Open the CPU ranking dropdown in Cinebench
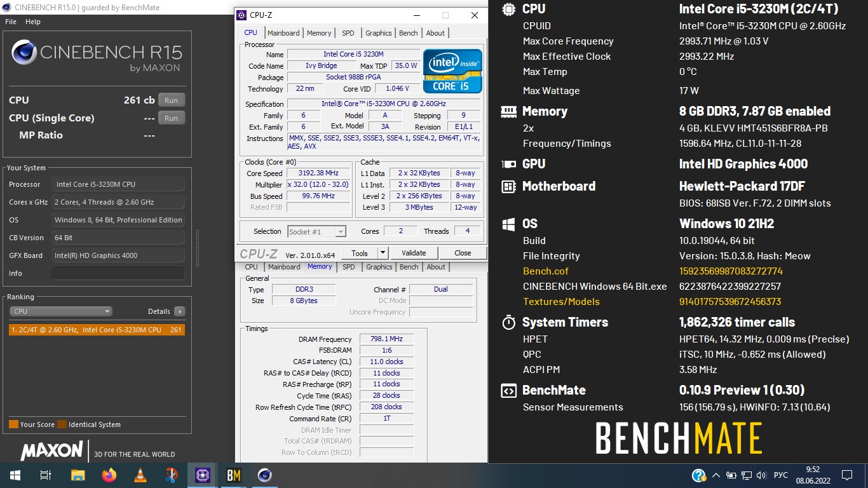 pos(61,311)
